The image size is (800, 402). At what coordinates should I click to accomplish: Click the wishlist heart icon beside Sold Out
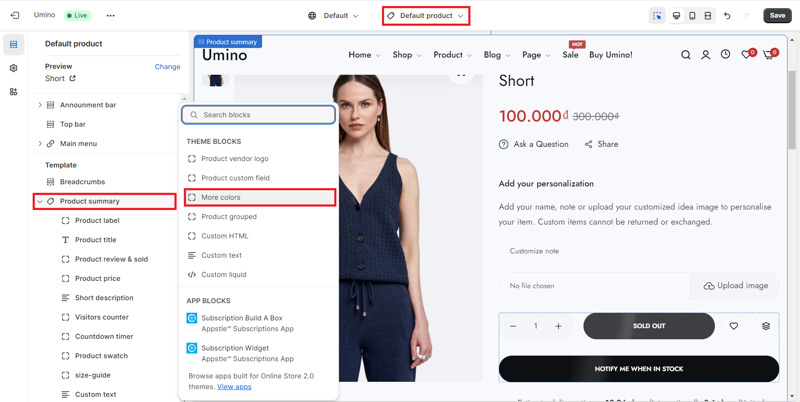[734, 326]
